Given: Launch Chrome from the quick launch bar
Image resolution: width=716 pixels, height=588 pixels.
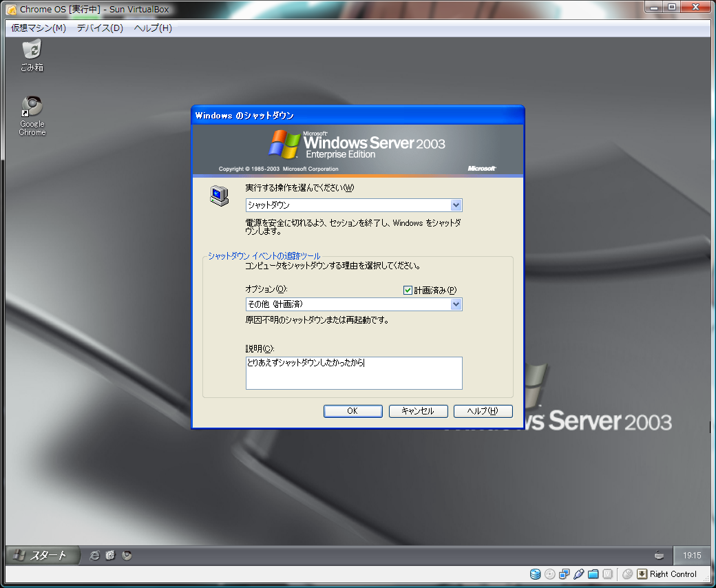Looking at the screenshot, I should click(x=127, y=555).
